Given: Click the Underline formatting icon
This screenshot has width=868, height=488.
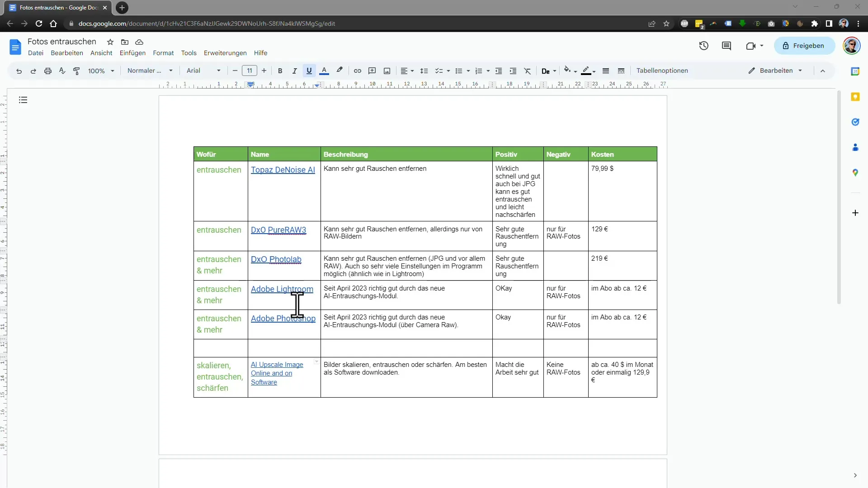Looking at the screenshot, I should point(309,70).
